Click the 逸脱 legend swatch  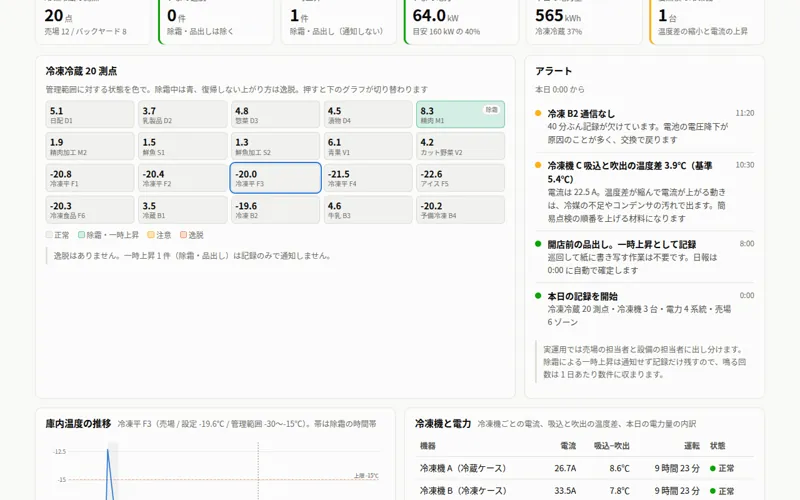[183, 235]
